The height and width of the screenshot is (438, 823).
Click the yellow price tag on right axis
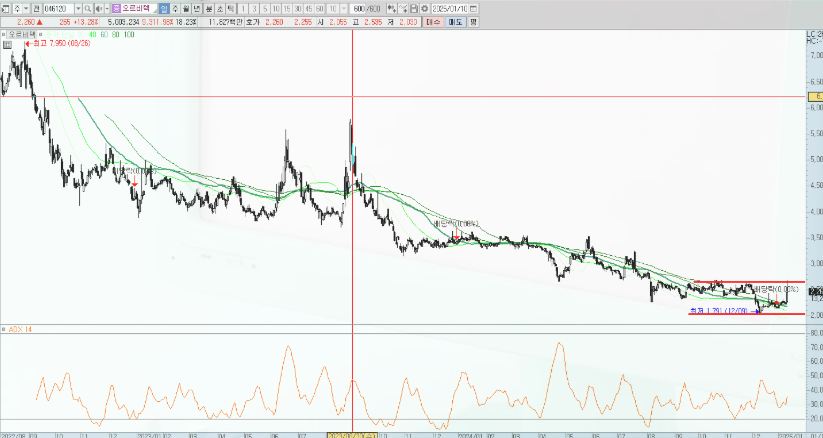click(815, 97)
